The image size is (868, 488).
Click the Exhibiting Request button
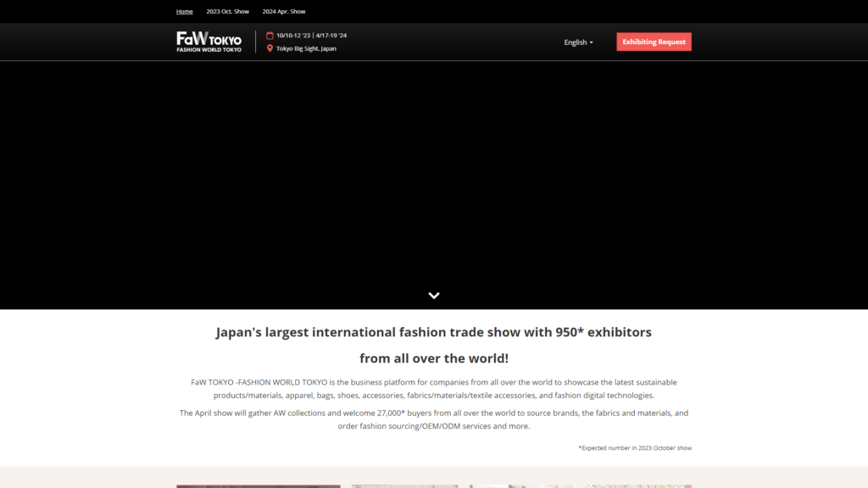tap(654, 42)
